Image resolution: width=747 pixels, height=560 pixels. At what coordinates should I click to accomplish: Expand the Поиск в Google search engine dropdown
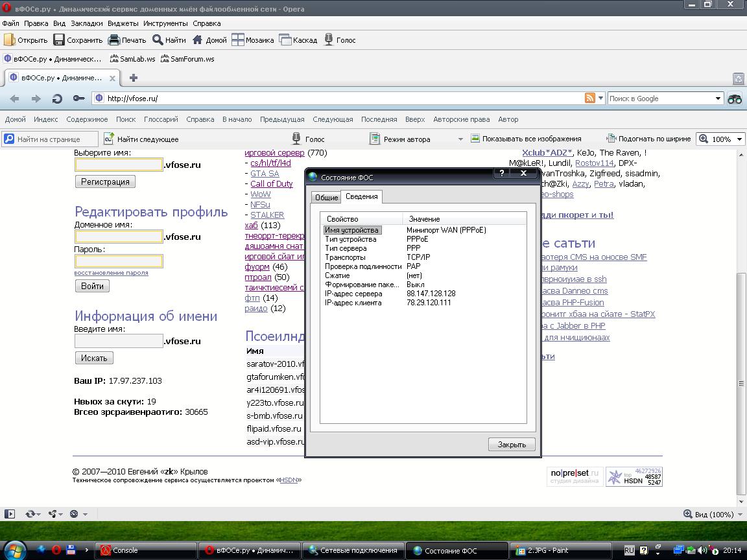tap(718, 99)
